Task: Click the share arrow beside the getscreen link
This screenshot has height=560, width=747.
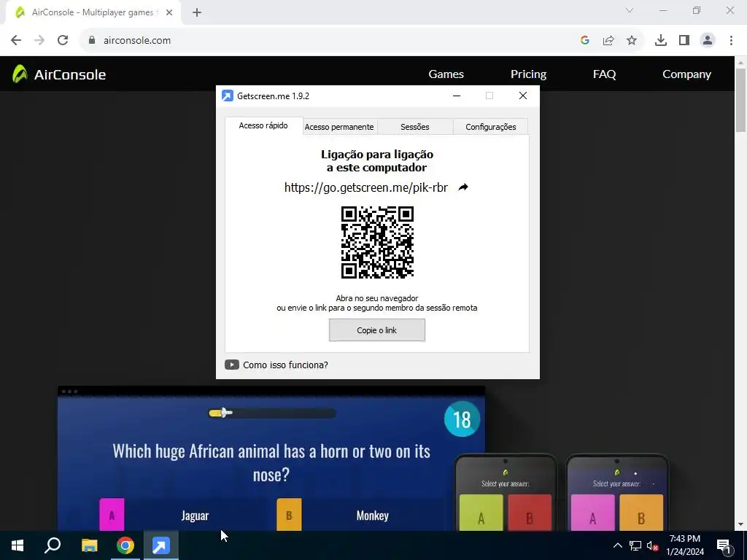Action: click(x=463, y=187)
